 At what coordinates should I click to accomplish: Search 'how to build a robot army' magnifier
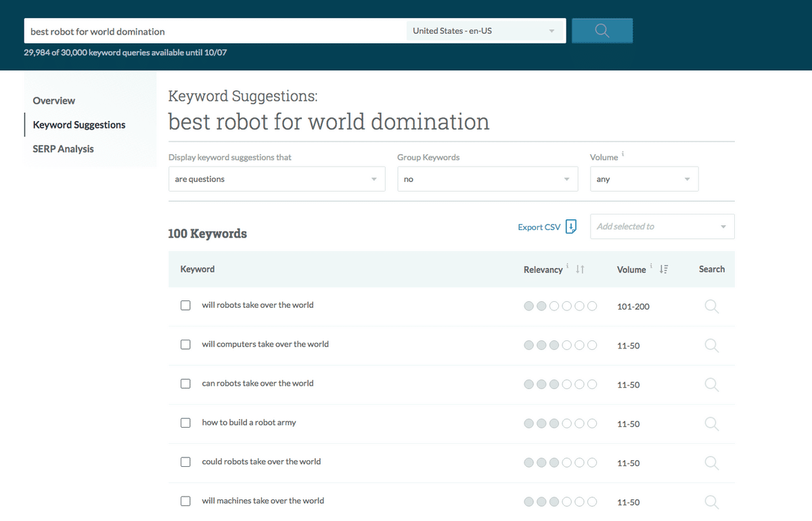click(711, 424)
